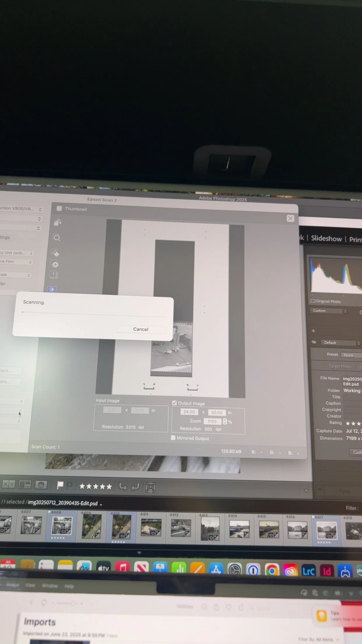Open the Grayscale image type dropdown
The height and width of the screenshot is (644, 362).
coord(15,275)
